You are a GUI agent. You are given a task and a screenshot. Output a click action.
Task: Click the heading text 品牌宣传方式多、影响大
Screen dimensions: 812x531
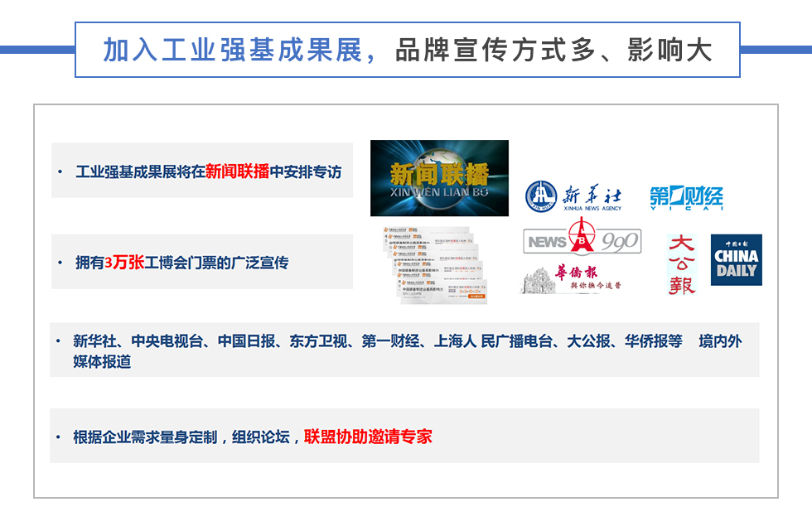point(553,51)
